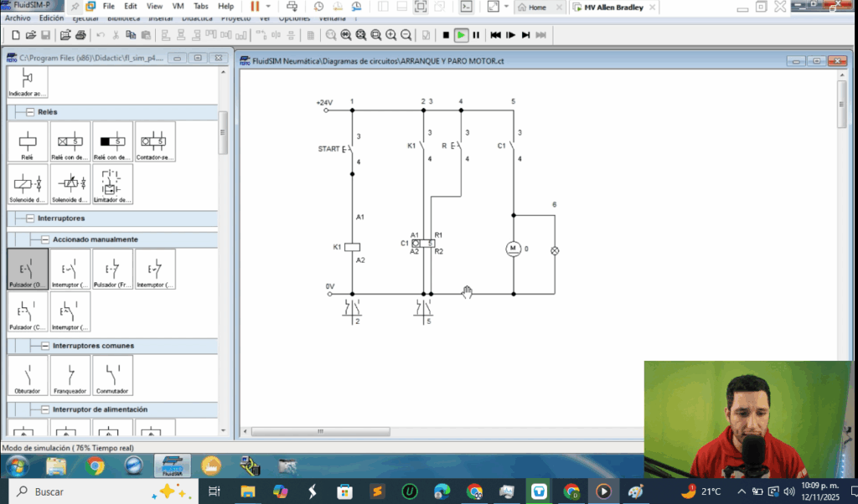Actuate the START pushbutton in the circuit

point(350,149)
